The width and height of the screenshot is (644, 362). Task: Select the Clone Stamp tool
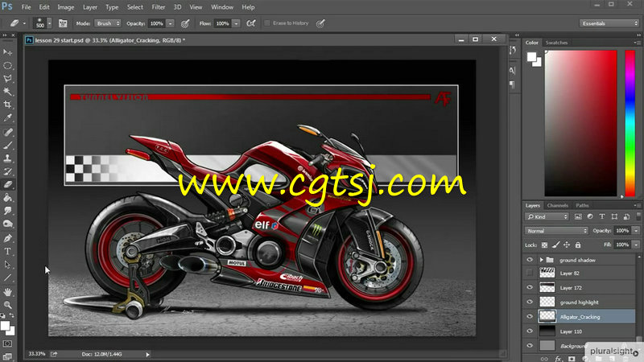pyautogui.click(x=7, y=158)
